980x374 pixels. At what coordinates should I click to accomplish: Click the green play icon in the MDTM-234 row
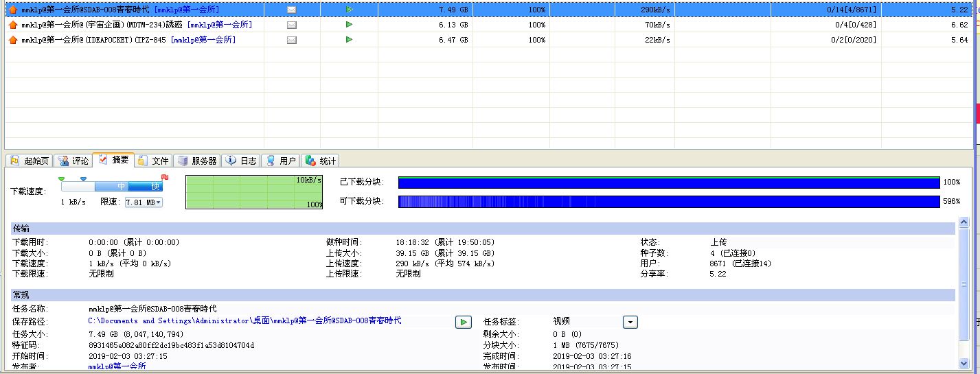349,25
